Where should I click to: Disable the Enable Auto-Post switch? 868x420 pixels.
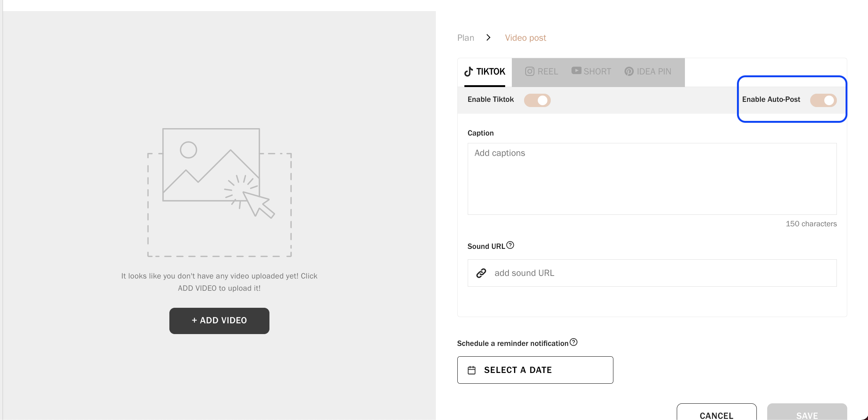coord(823,100)
